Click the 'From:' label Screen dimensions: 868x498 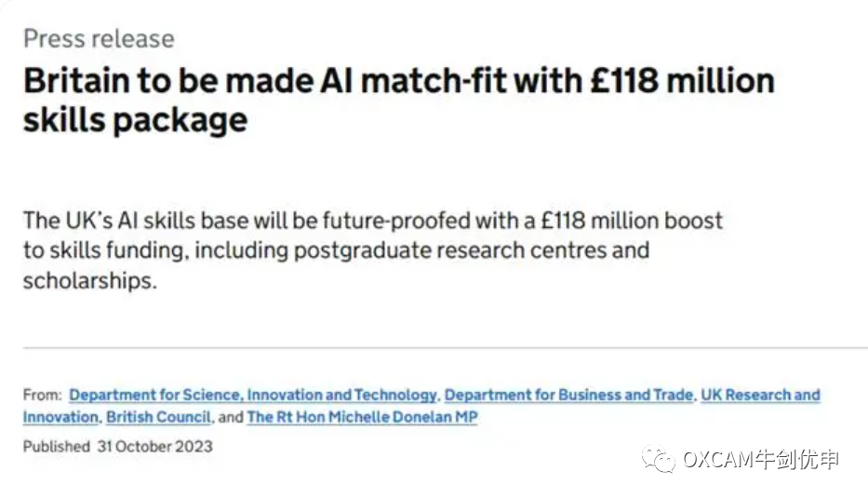(x=43, y=395)
